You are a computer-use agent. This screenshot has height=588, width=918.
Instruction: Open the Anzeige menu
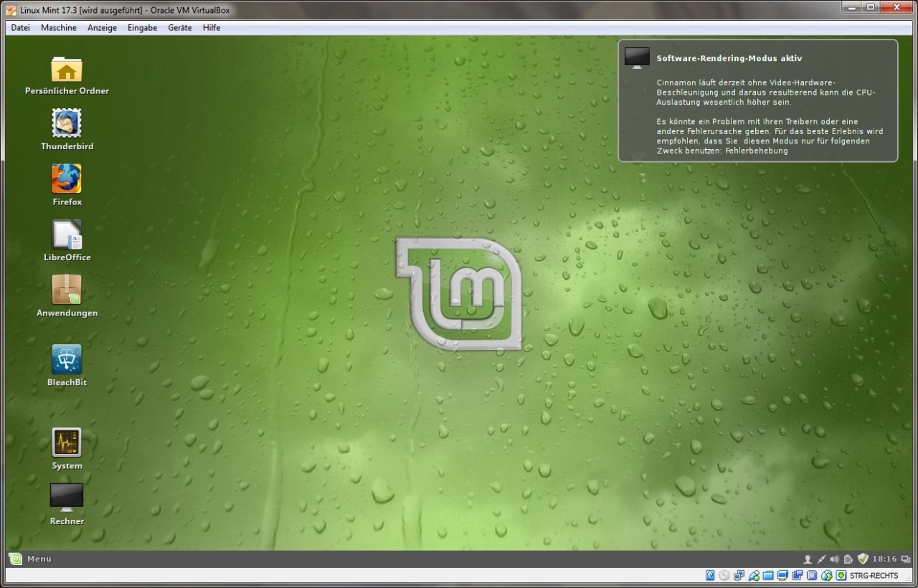[x=102, y=28]
